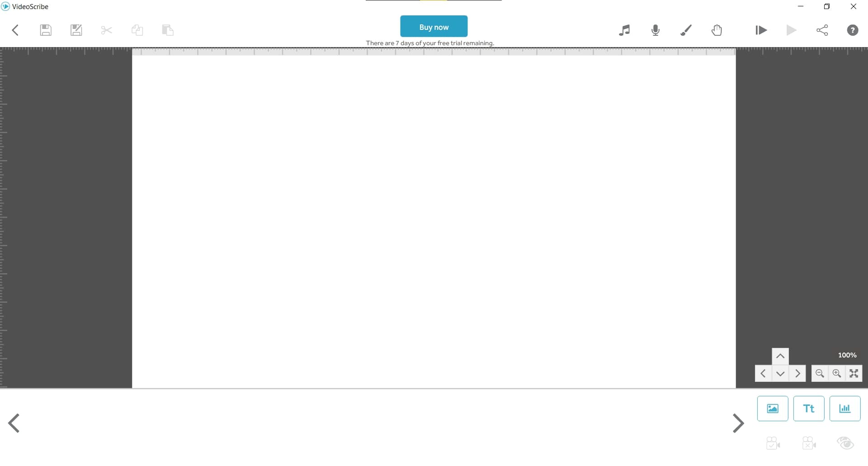868x466 pixels.
Task: Fit canvas to screen with expand icon
Action: 854,374
